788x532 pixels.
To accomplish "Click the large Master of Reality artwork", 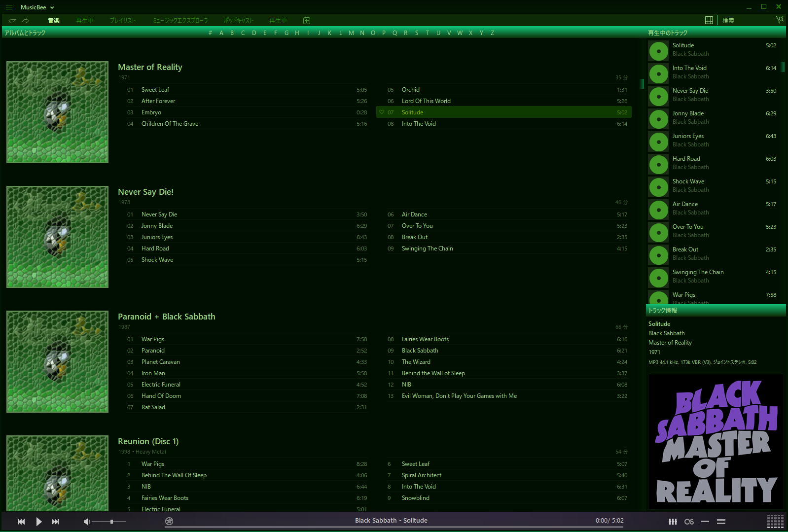I will (x=716, y=442).
